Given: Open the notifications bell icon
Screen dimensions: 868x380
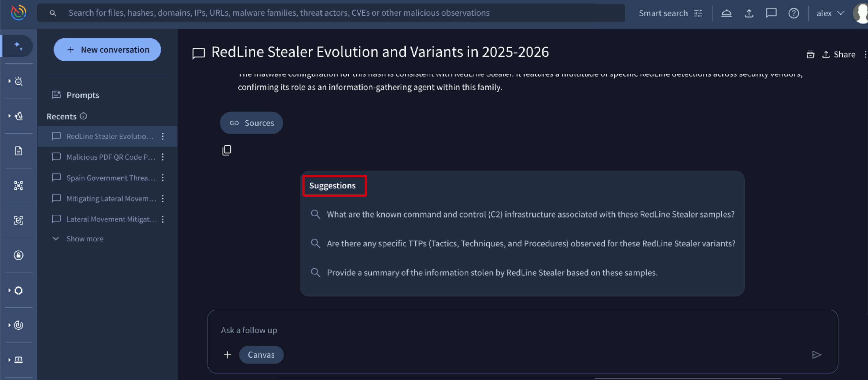Looking at the screenshot, I should pyautogui.click(x=726, y=13).
